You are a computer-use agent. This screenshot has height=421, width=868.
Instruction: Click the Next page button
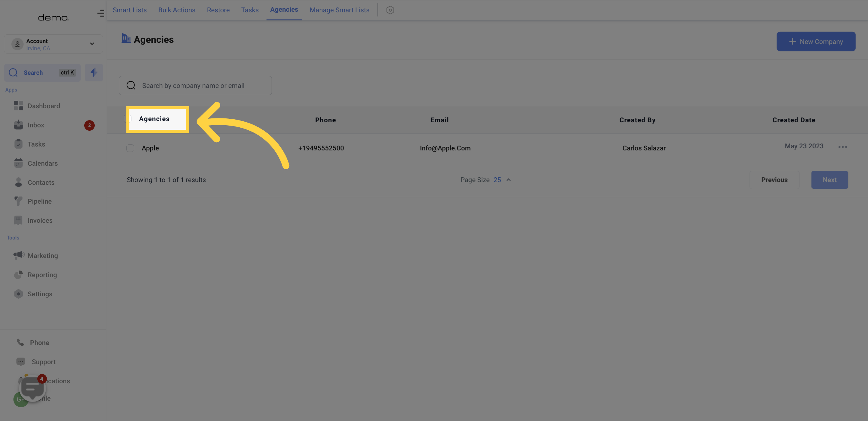click(829, 180)
